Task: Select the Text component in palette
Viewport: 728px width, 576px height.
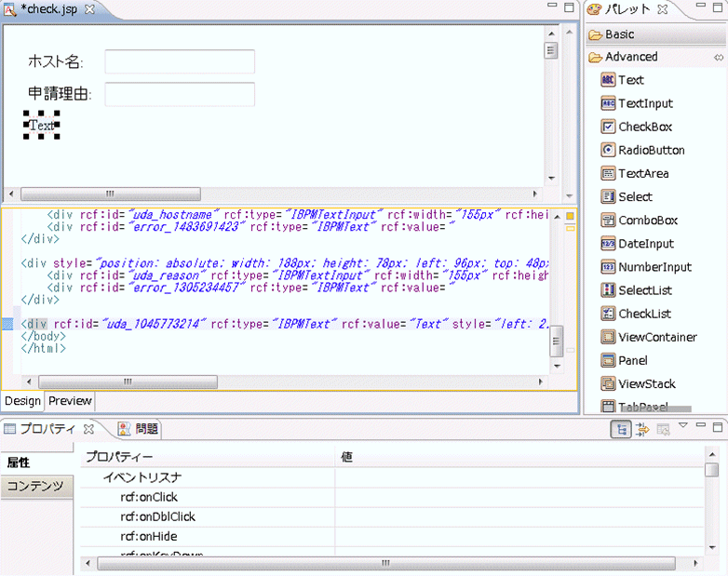Action: (x=630, y=80)
